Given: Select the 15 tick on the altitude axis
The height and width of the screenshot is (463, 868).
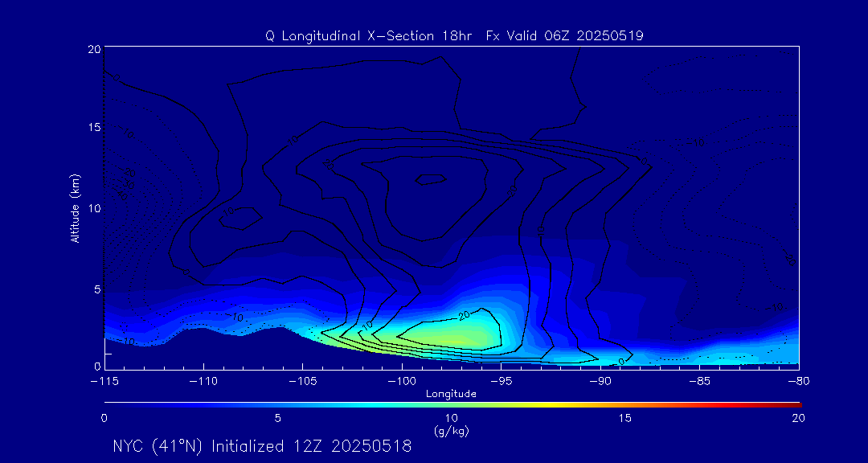Looking at the screenshot, I should point(93,127).
